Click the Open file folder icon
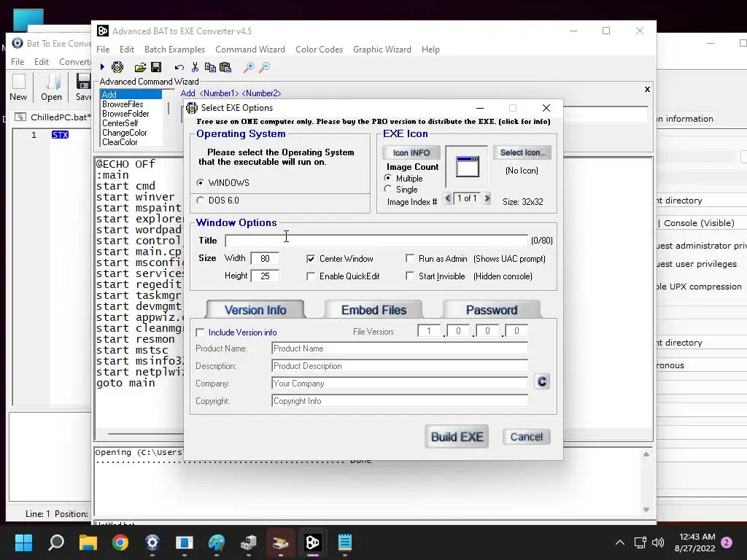This screenshot has height=560, width=747. pyautogui.click(x=140, y=67)
